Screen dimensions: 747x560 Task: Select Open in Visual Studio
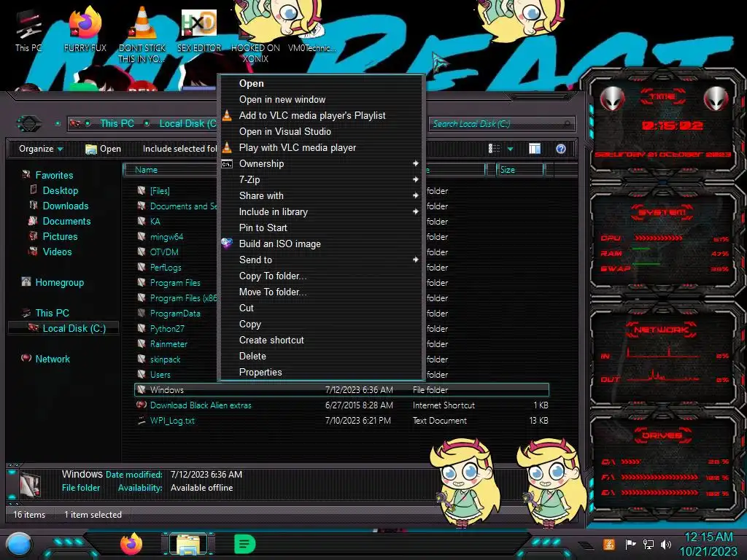tap(321, 131)
